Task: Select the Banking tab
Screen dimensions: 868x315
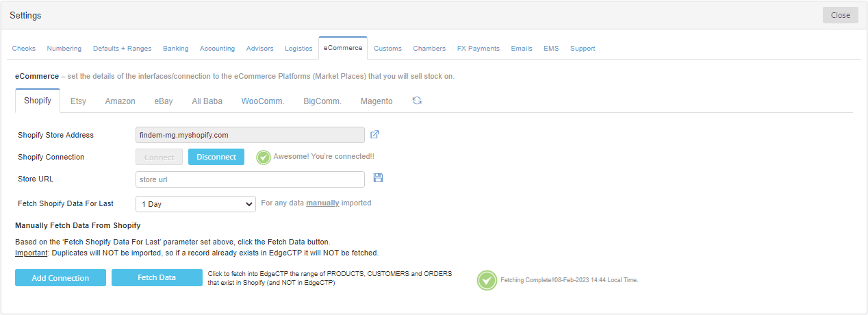Action: 176,49
